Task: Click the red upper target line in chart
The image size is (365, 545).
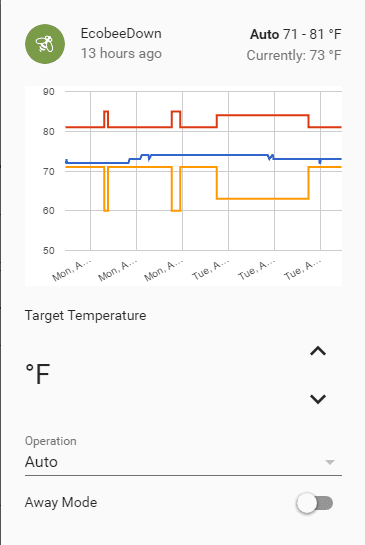Action: [x=262, y=115]
